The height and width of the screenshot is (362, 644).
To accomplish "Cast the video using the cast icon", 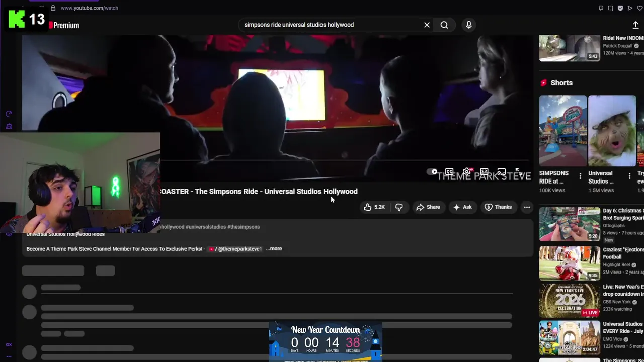I will point(501,172).
